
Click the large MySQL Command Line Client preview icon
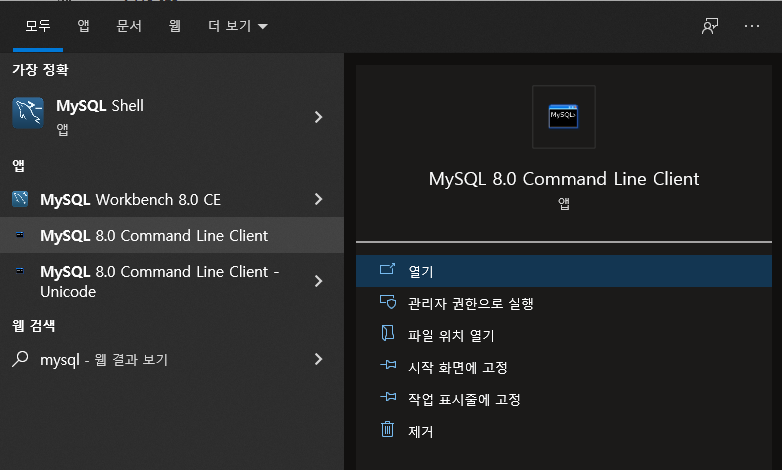click(x=564, y=116)
